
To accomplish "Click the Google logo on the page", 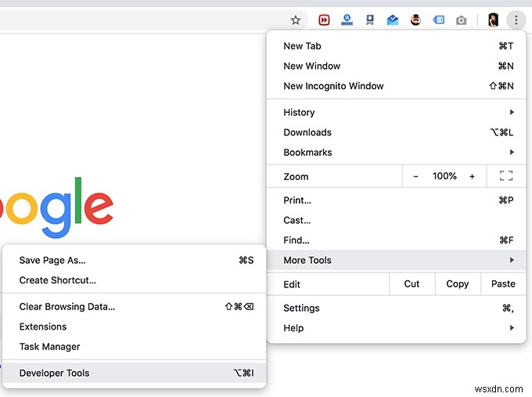I will click(x=56, y=208).
